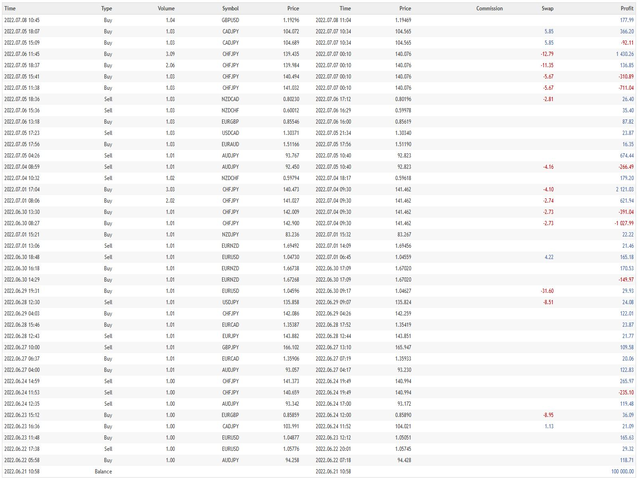Click the profit value 118.71

coord(627,460)
